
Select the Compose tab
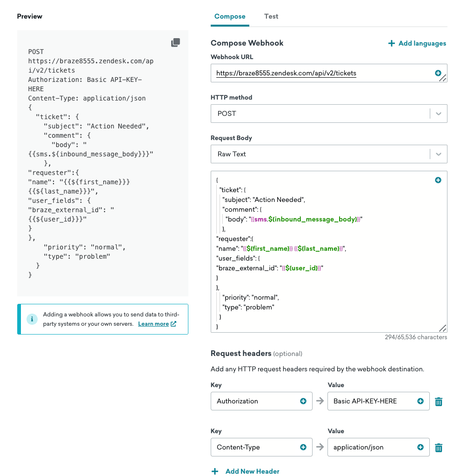[230, 16]
